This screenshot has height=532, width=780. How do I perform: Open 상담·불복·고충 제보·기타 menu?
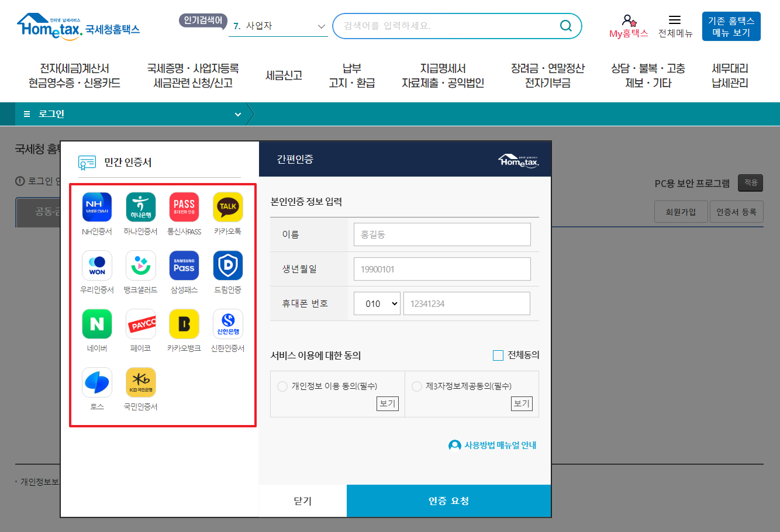pyautogui.click(x=648, y=76)
